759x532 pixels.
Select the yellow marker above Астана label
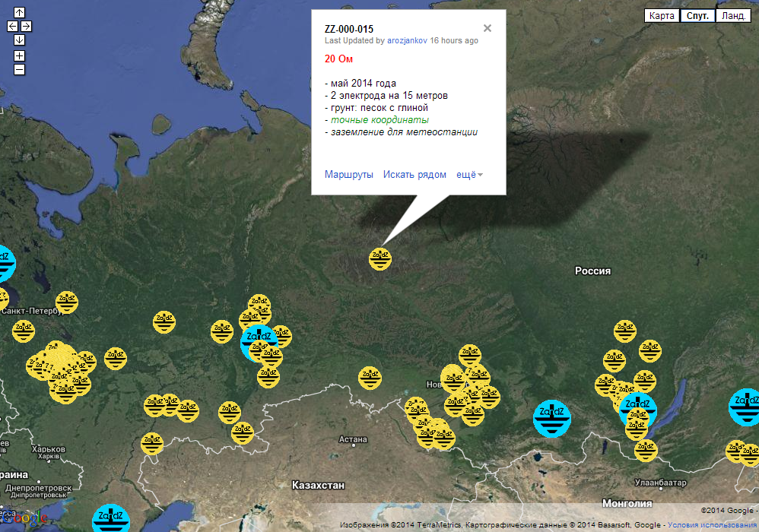[x=370, y=377]
